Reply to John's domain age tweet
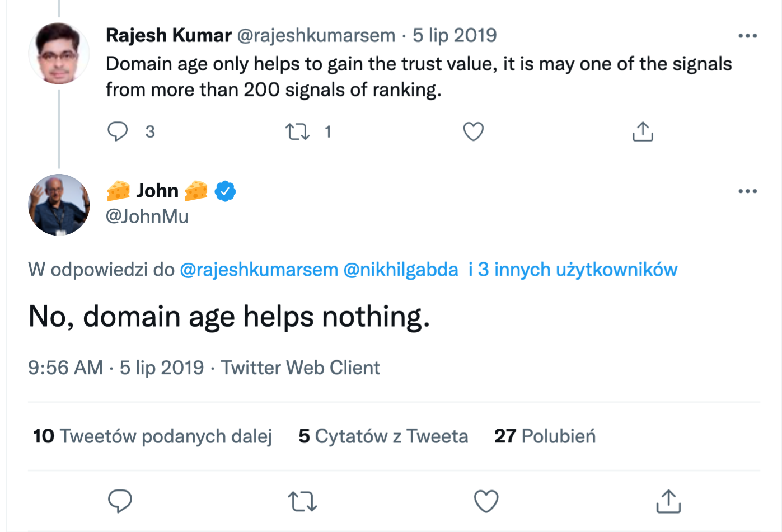This screenshot has height=532, width=782. point(120,501)
